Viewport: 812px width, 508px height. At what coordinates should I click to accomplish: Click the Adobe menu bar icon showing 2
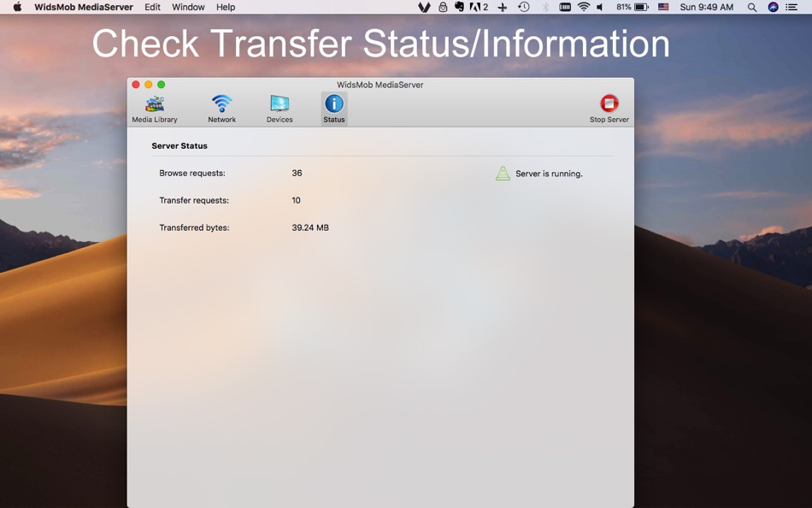click(479, 7)
